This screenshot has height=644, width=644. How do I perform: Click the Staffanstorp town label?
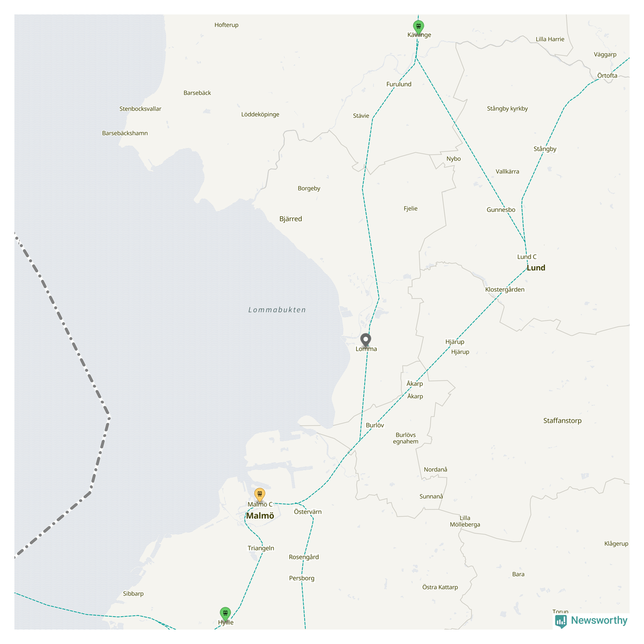coord(562,421)
